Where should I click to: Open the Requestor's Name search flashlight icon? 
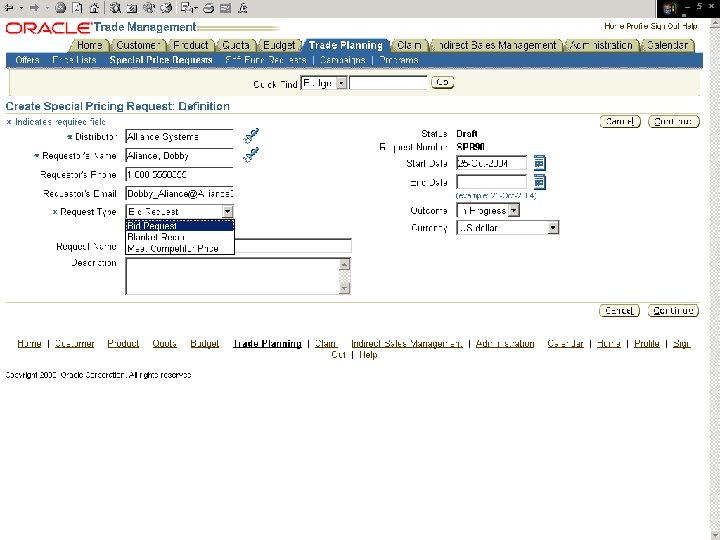251,155
